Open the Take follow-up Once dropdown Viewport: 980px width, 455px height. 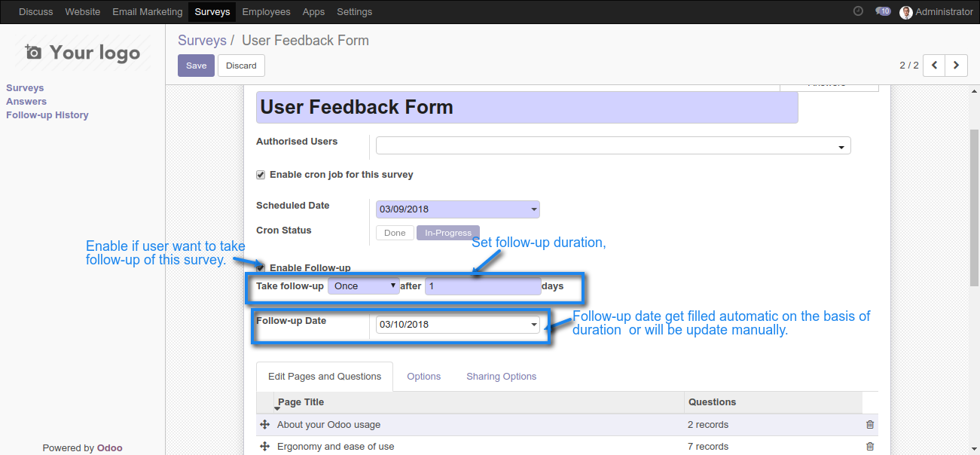click(x=363, y=286)
